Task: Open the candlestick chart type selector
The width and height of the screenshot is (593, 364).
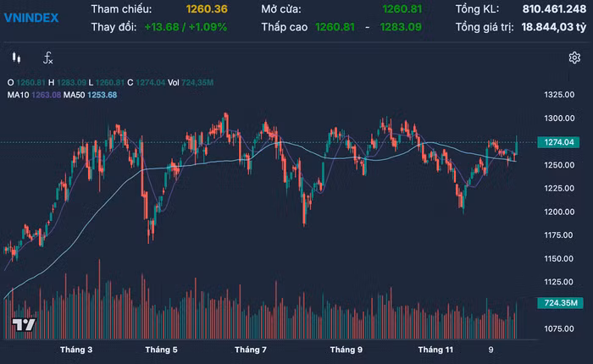Action: tap(16, 58)
